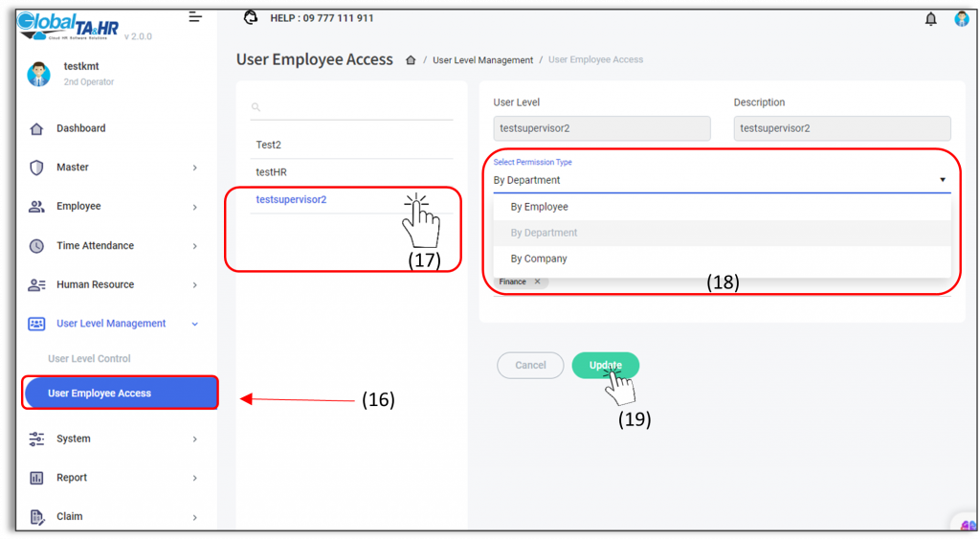Open the Select Permission Type dropdown
Image resolution: width=980 pixels, height=540 pixels.
click(722, 180)
